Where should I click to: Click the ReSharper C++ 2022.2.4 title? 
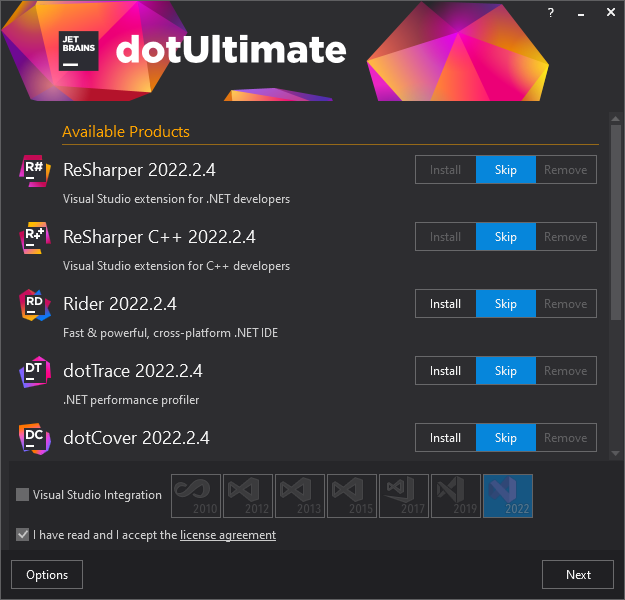[x=159, y=237]
